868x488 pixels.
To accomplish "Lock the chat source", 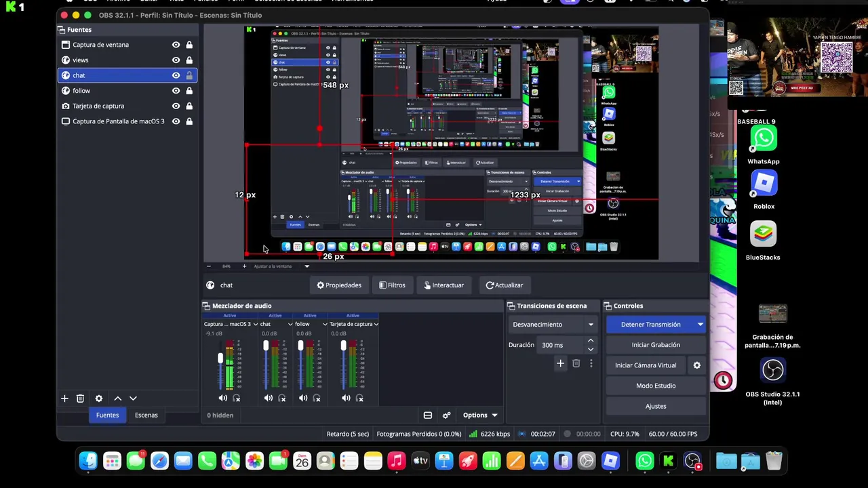I will [x=189, y=75].
